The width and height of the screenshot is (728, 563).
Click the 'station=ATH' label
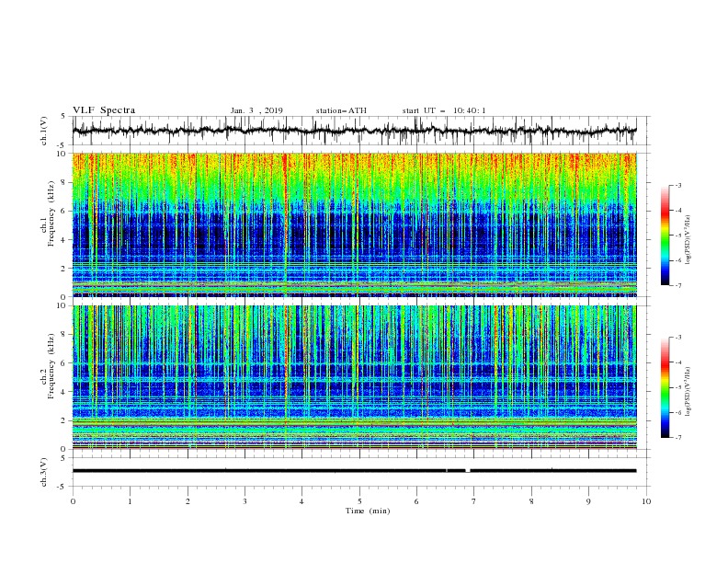341,110
